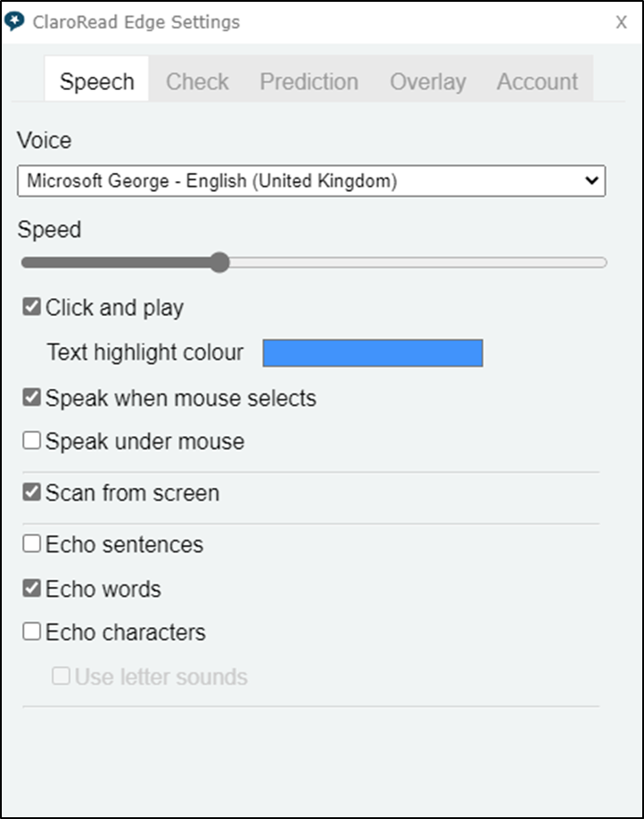Select the Speech tab
The image size is (644, 819).
(x=96, y=82)
